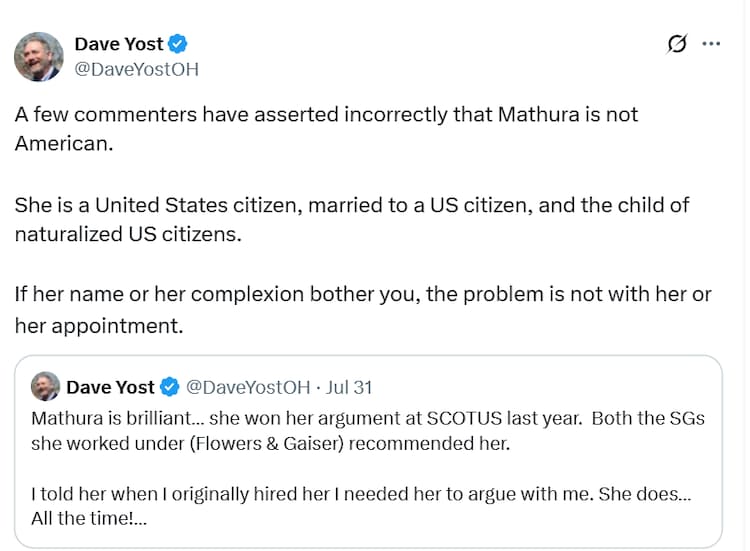Click the "I told her when I originally hired" line
Screen dimensions: 750x551
(200, 494)
